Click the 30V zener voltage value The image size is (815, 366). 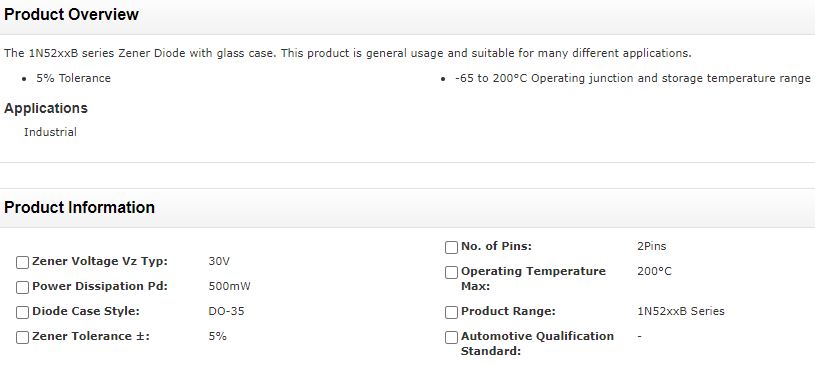point(219,261)
